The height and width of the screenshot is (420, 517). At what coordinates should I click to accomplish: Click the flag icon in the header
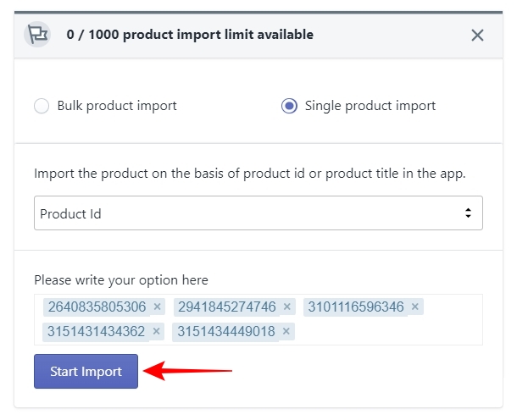37,34
